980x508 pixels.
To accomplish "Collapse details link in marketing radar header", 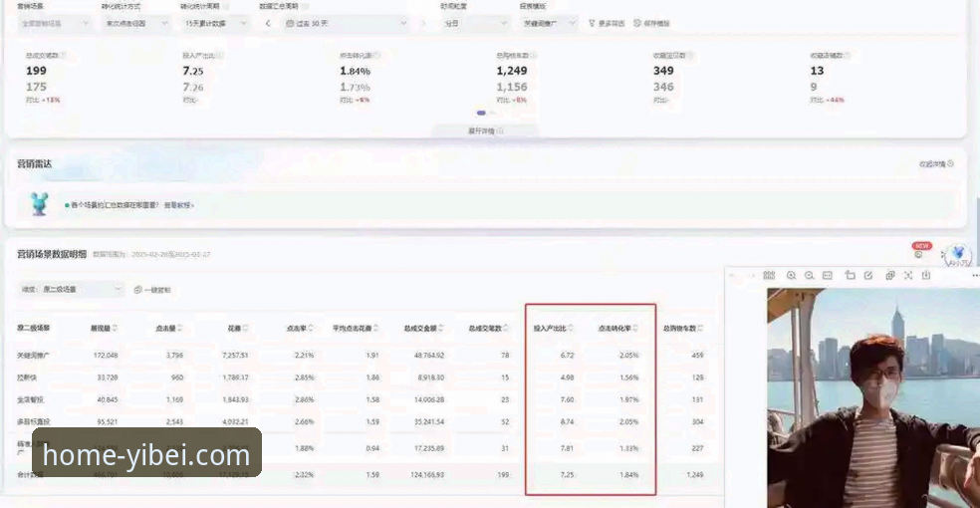I will point(936,163).
